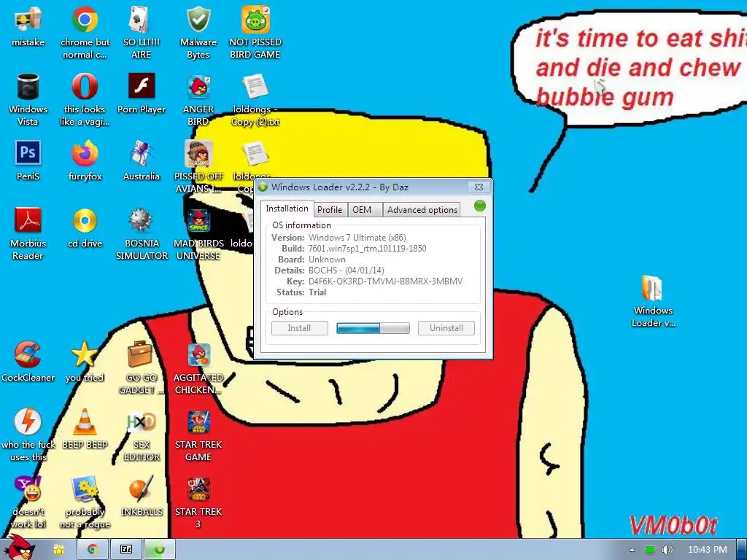Click Windows Loader taskbar button
The height and width of the screenshot is (560, 747).
pyautogui.click(x=160, y=550)
